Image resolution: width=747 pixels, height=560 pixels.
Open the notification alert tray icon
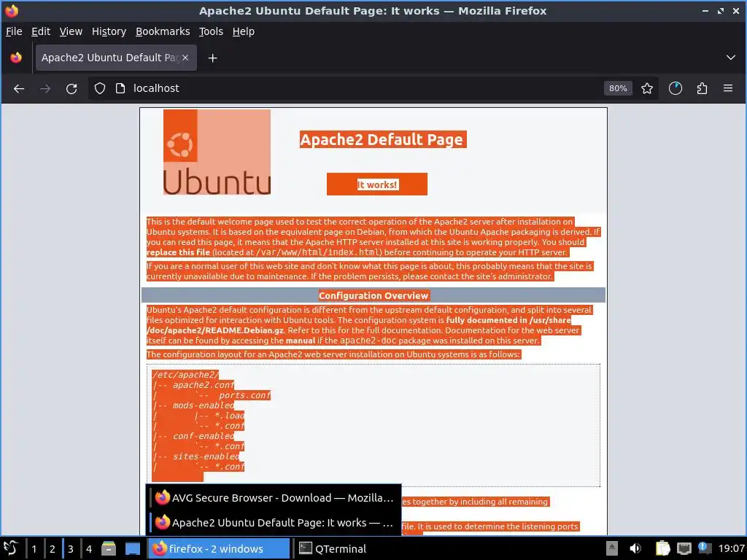tap(704, 548)
